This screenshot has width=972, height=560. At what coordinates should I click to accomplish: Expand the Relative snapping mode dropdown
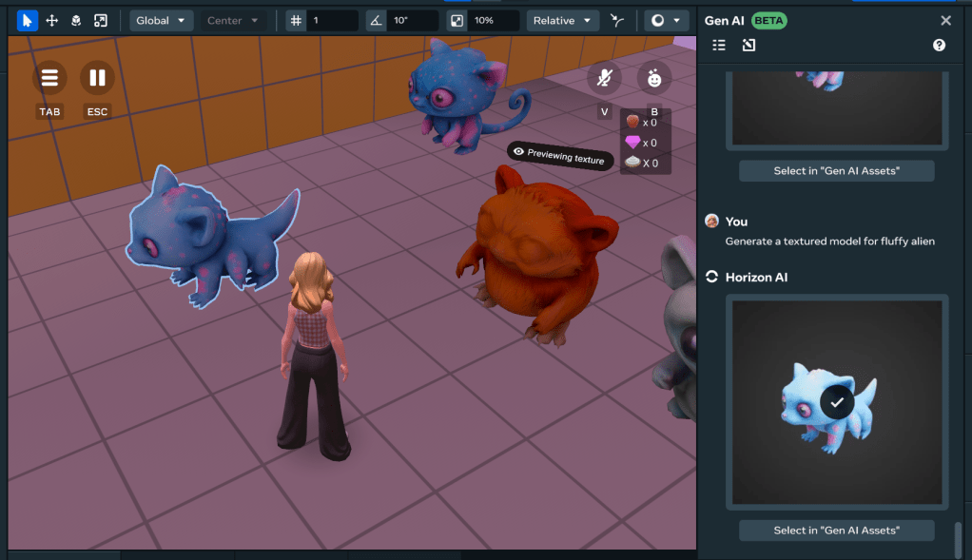562,20
